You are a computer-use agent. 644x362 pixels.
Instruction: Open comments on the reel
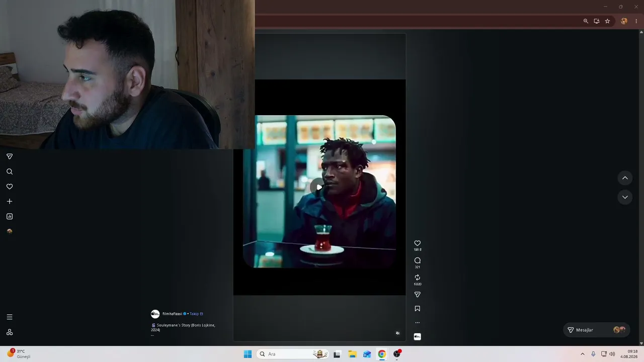[x=417, y=260]
